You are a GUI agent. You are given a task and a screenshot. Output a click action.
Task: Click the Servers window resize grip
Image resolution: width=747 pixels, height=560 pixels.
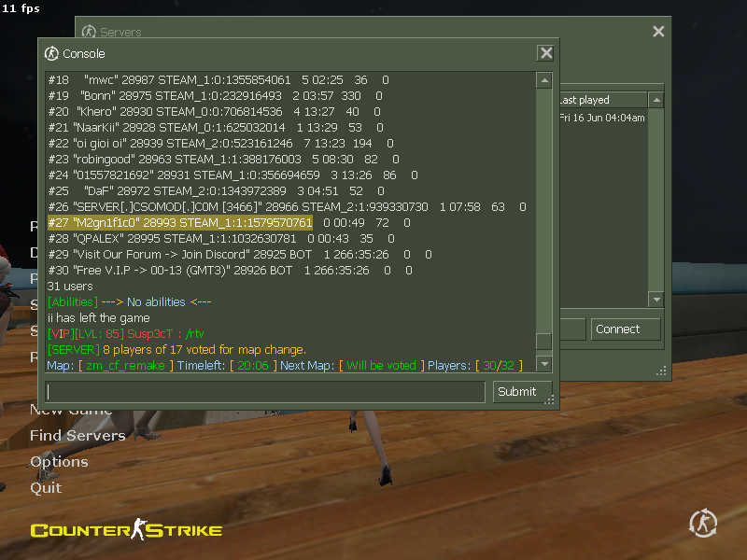[663, 371]
